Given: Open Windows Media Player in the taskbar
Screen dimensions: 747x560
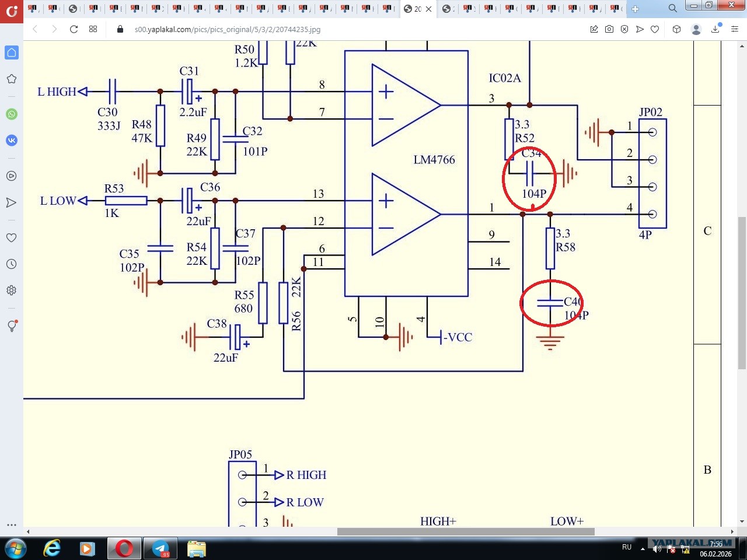Looking at the screenshot, I should click(88, 548).
